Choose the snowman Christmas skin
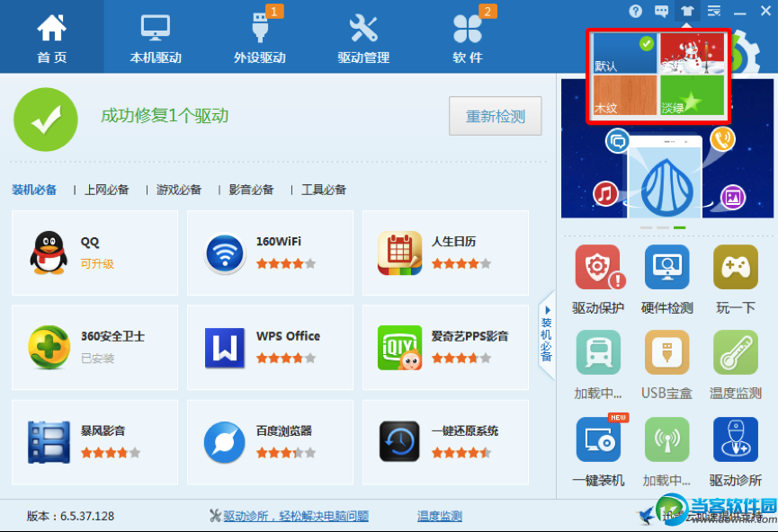 pyautogui.click(x=692, y=53)
